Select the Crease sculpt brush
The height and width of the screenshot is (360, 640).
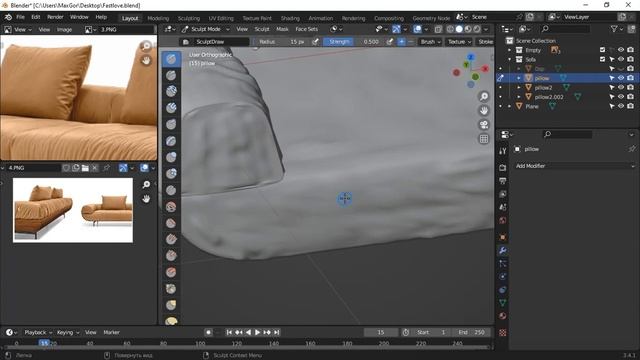tap(171, 190)
